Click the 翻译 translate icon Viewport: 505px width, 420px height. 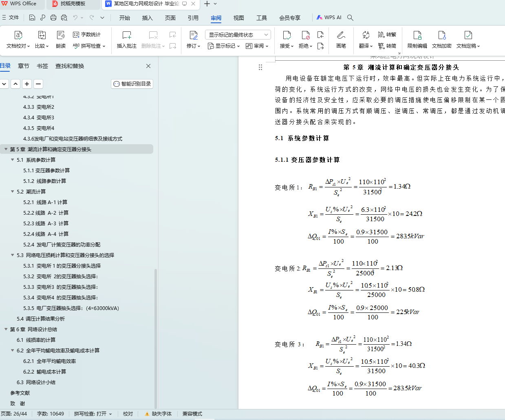[x=366, y=35]
